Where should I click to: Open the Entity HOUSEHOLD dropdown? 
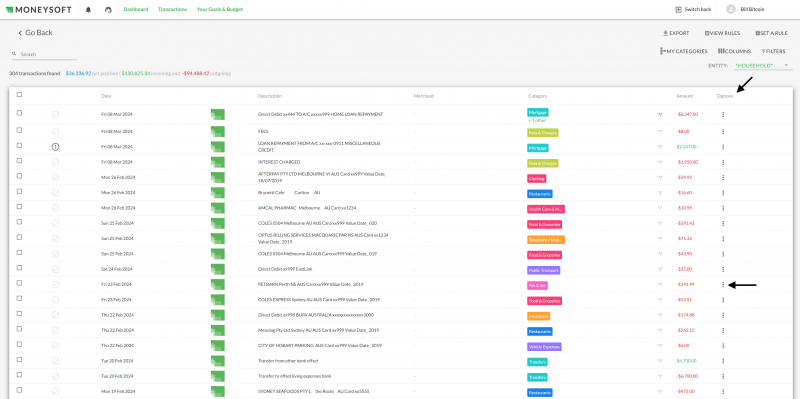[x=763, y=66]
